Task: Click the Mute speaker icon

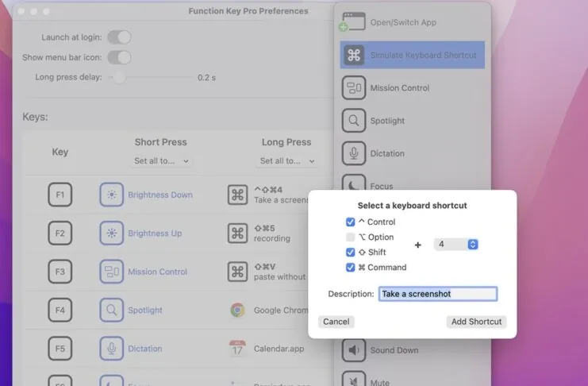Action: click(x=354, y=379)
